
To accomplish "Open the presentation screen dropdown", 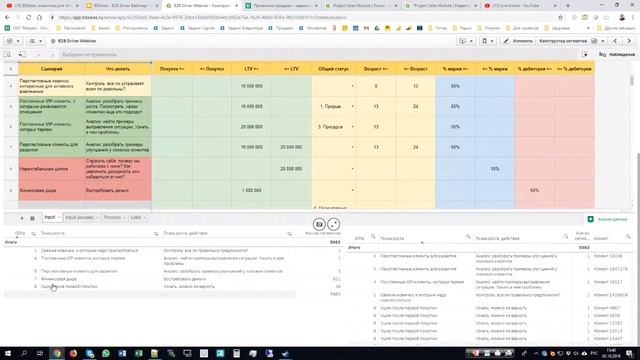I will click(x=466, y=41).
